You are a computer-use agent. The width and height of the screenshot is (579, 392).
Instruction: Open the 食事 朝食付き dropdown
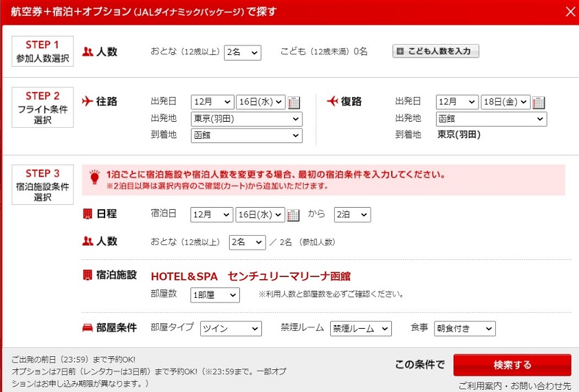pyautogui.click(x=465, y=329)
